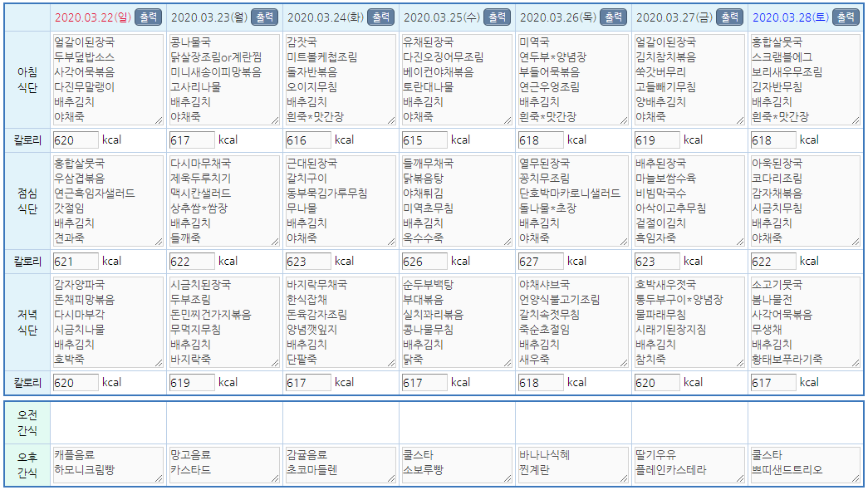The height and width of the screenshot is (490, 868).
Task: Click the Sunday breakfast calorie field showing 620
Action: (x=76, y=140)
